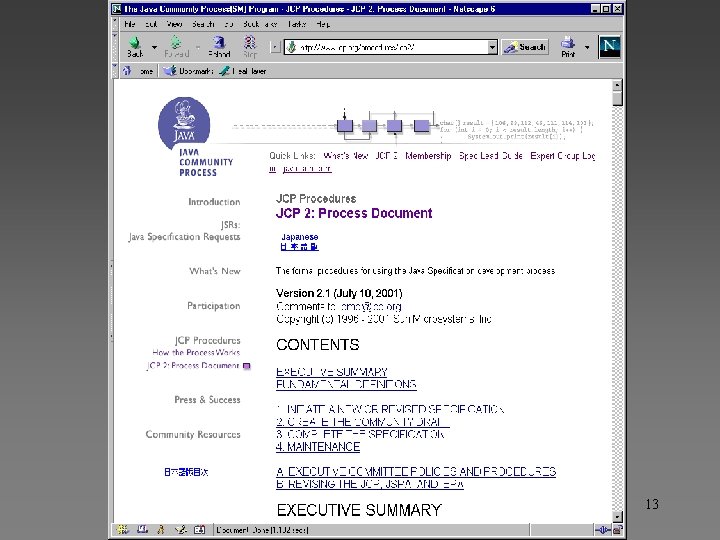Image resolution: width=720 pixels, height=540 pixels.
Task: Open Java Specification Requests sidebar link
Action: (x=184, y=236)
